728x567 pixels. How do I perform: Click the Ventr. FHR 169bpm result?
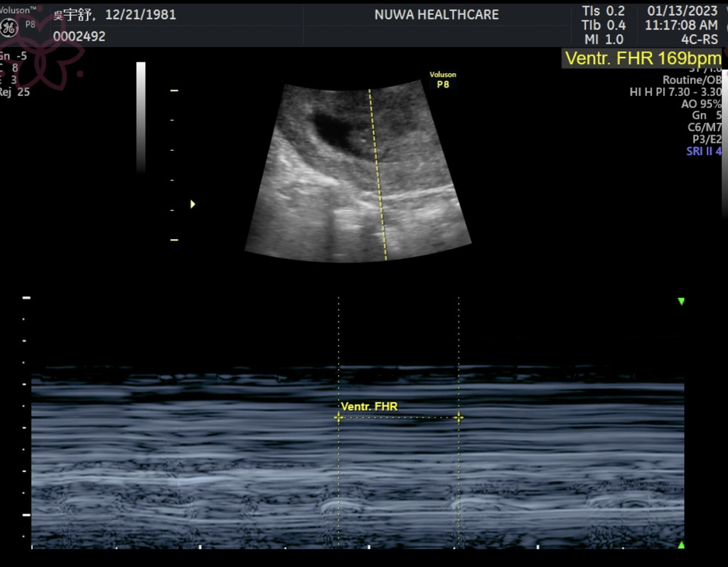(643, 58)
